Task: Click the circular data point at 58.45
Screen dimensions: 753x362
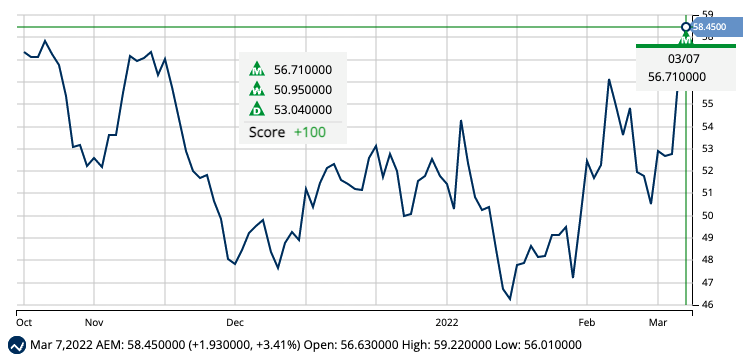Action: [x=686, y=27]
